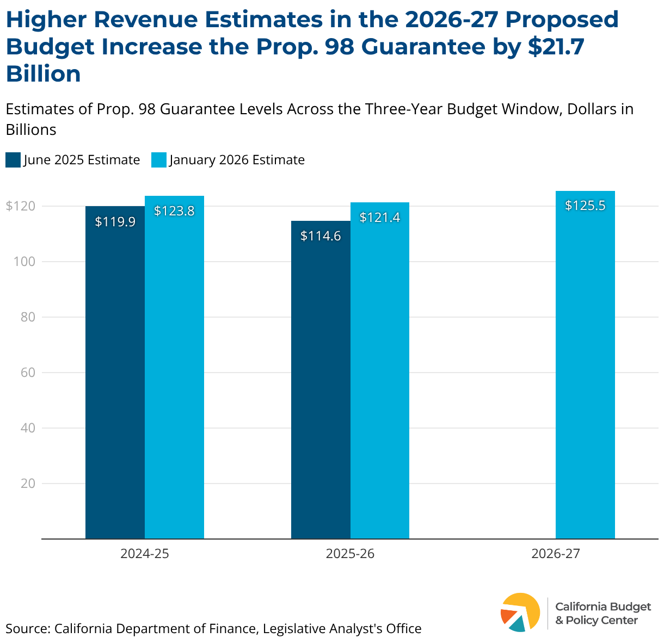Click the subtitle starting with Estimates of Prop. 98
This screenshot has height=644, width=664.
coord(319,119)
